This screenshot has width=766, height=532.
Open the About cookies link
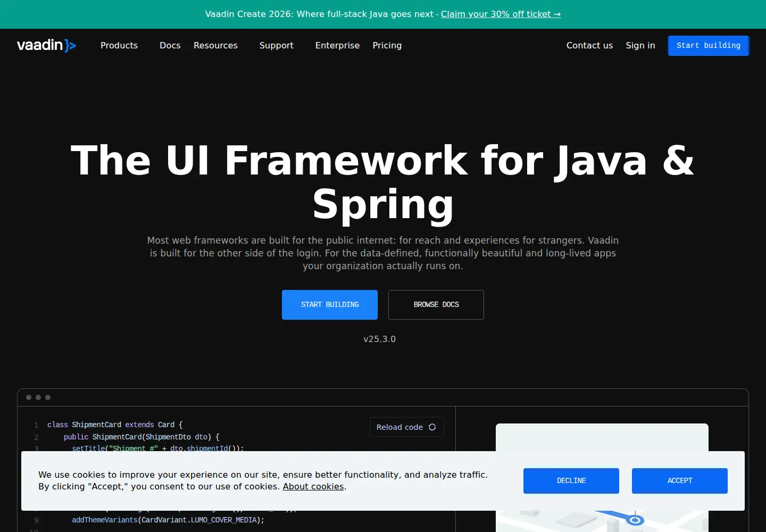pyautogui.click(x=313, y=487)
